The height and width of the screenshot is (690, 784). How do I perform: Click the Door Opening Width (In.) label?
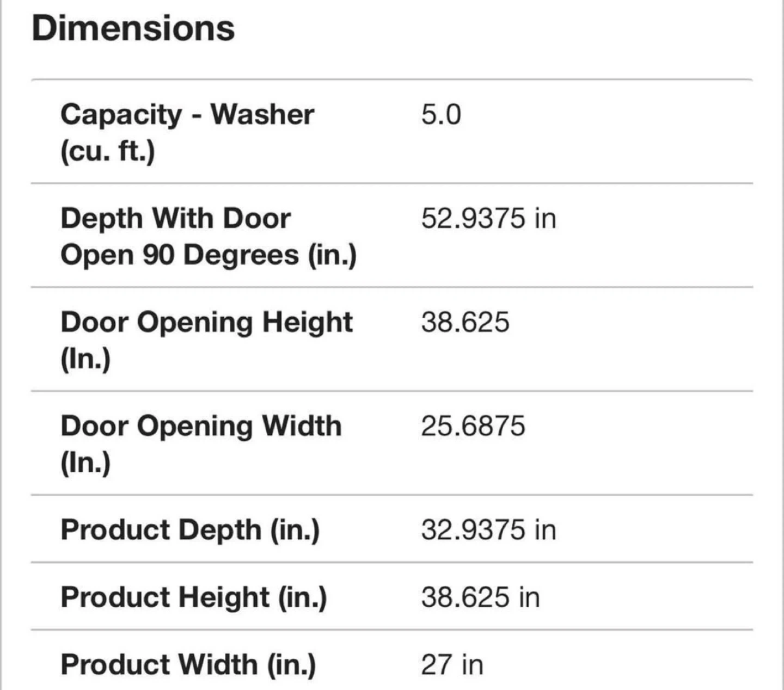(x=201, y=443)
